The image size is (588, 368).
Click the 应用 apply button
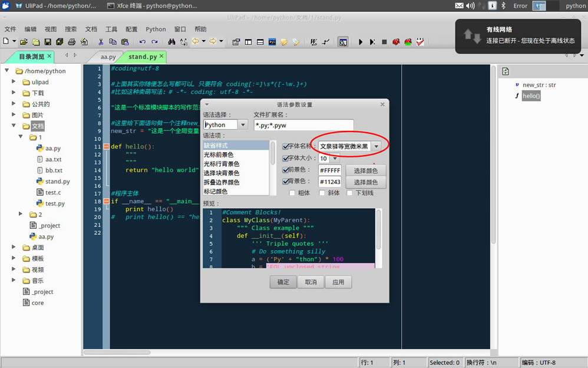coord(338,282)
